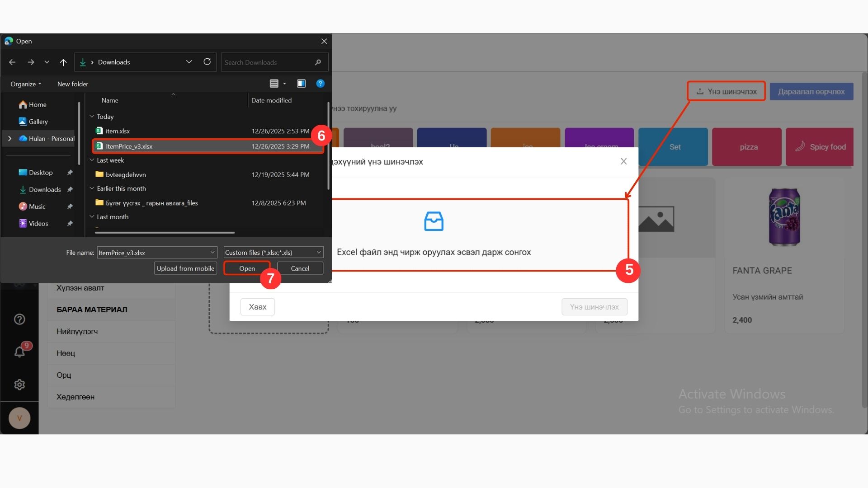Click the user avatar V icon
Viewport: 868px width, 488px height.
pos(19,418)
